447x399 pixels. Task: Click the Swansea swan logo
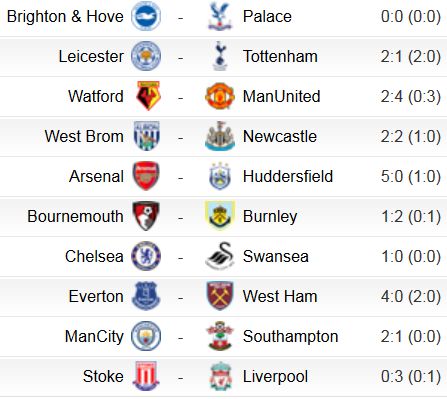(x=220, y=256)
